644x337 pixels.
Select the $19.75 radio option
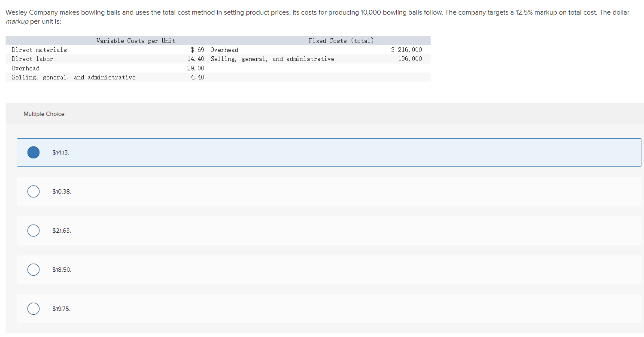tap(33, 309)
